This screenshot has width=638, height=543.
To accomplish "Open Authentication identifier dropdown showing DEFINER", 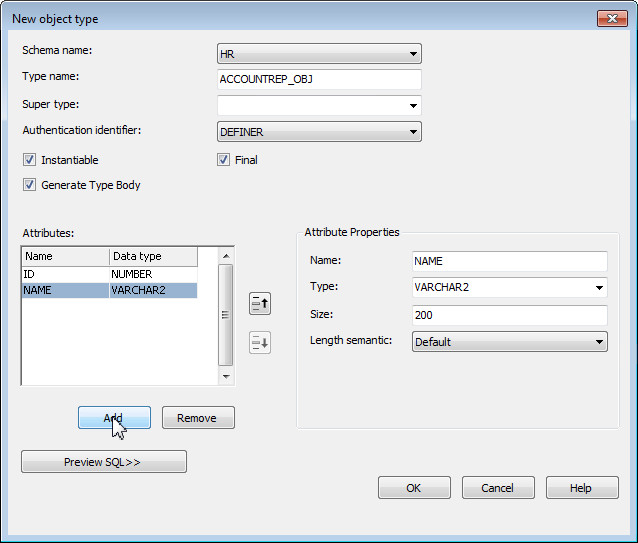I will point(319,132).
